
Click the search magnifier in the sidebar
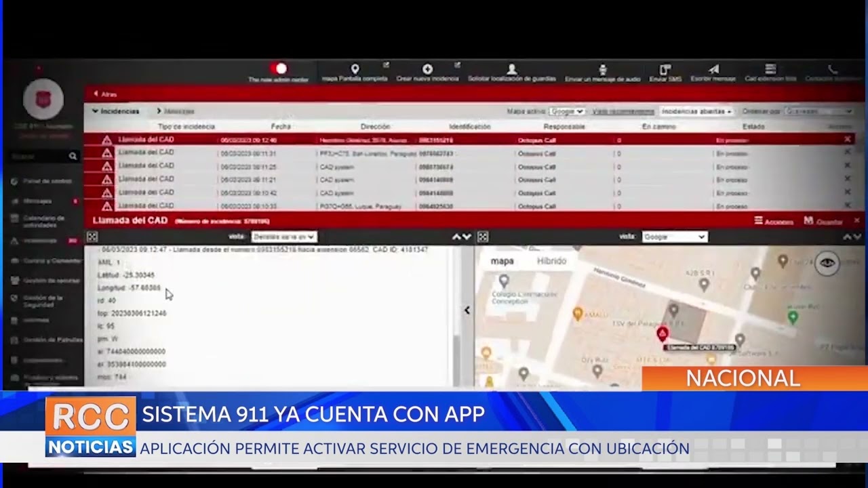pyautogui.click(x=73, y=156)
